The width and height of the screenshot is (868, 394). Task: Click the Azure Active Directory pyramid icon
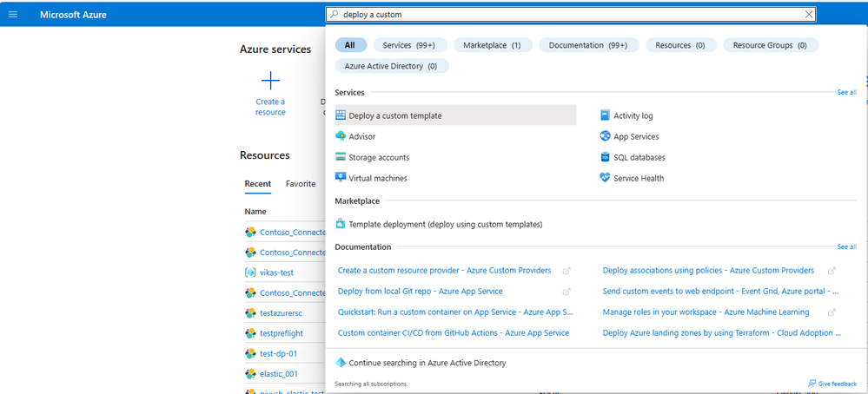[x=341, y=363]
